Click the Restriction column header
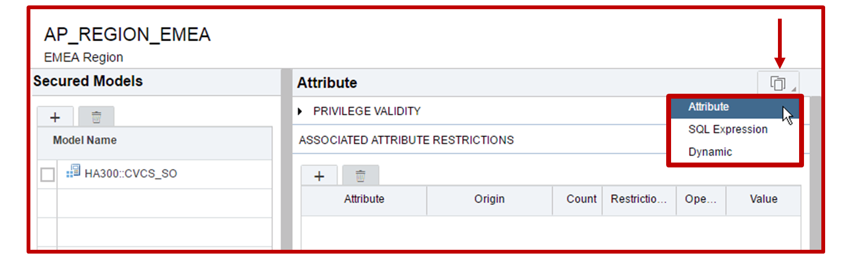Image resolution: width=868 pixels, height=259 pixels. pos(639,199)
